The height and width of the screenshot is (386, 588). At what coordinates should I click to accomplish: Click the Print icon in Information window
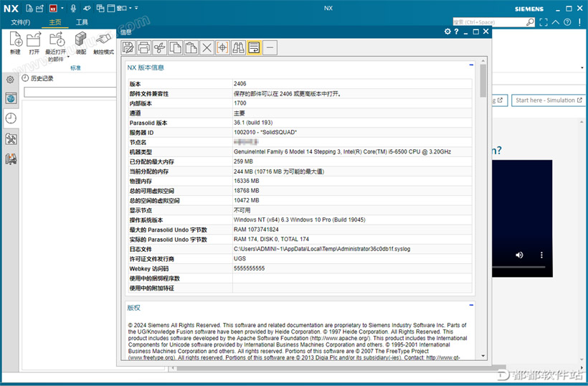tap(144, 47)
